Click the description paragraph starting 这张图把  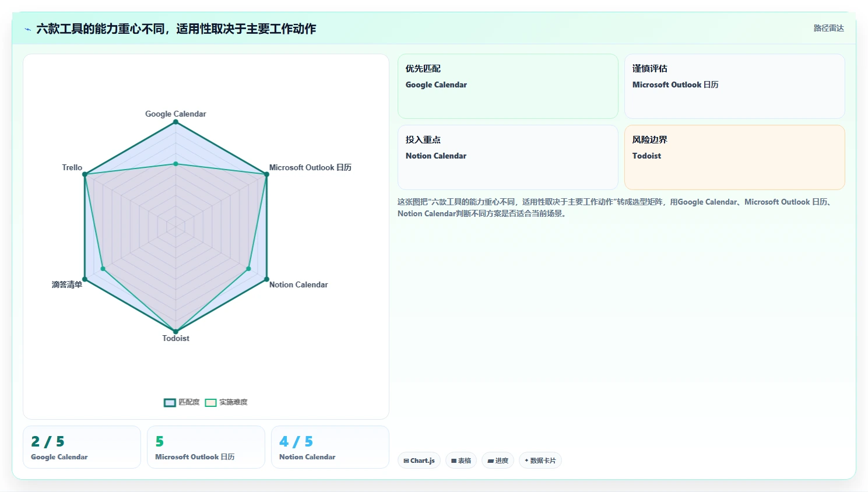616,208
